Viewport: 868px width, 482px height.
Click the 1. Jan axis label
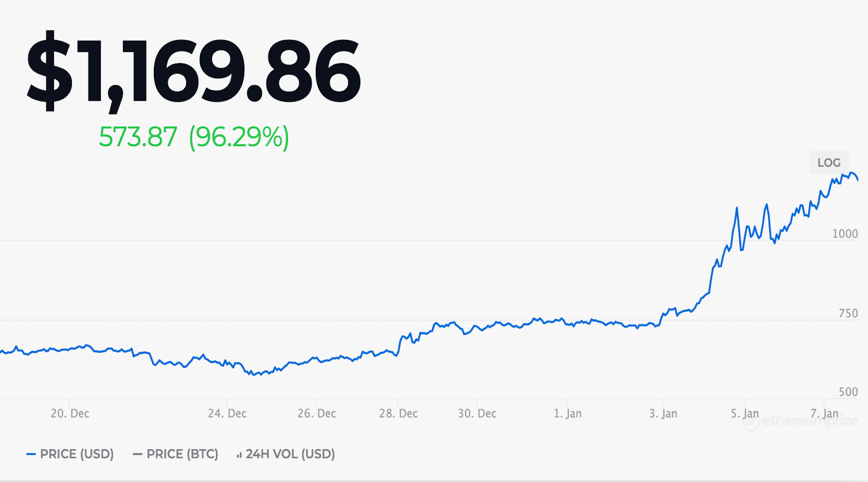click(568, 414)
